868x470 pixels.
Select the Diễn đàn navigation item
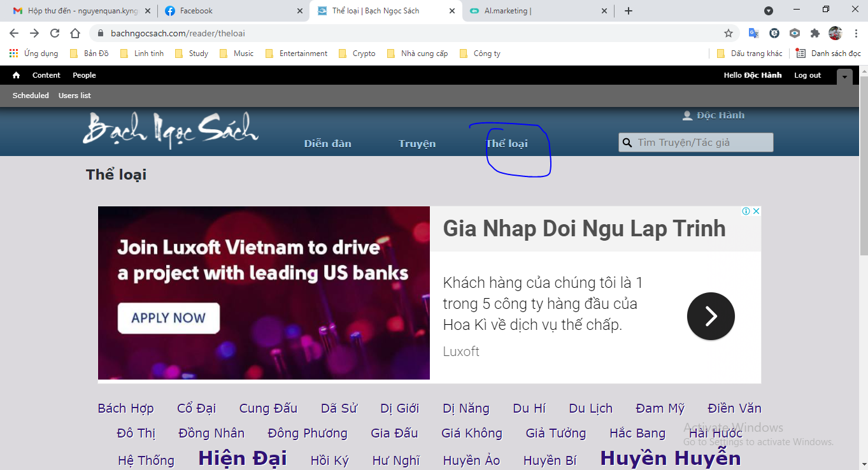[x=327, y=143]
